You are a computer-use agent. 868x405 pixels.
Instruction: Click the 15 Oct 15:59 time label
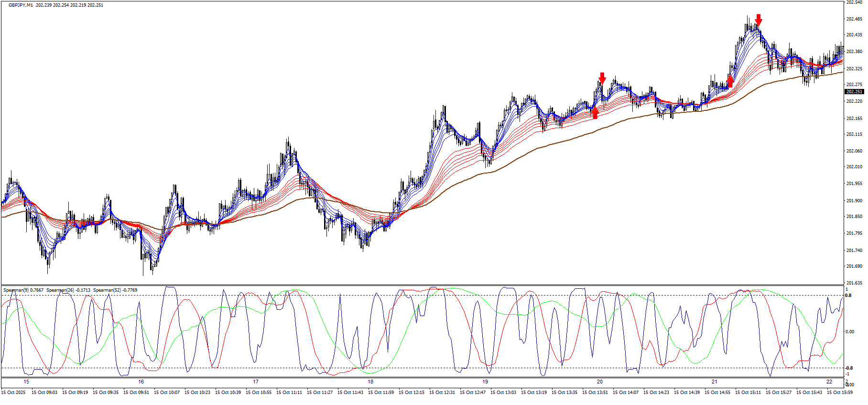(840, 393)
